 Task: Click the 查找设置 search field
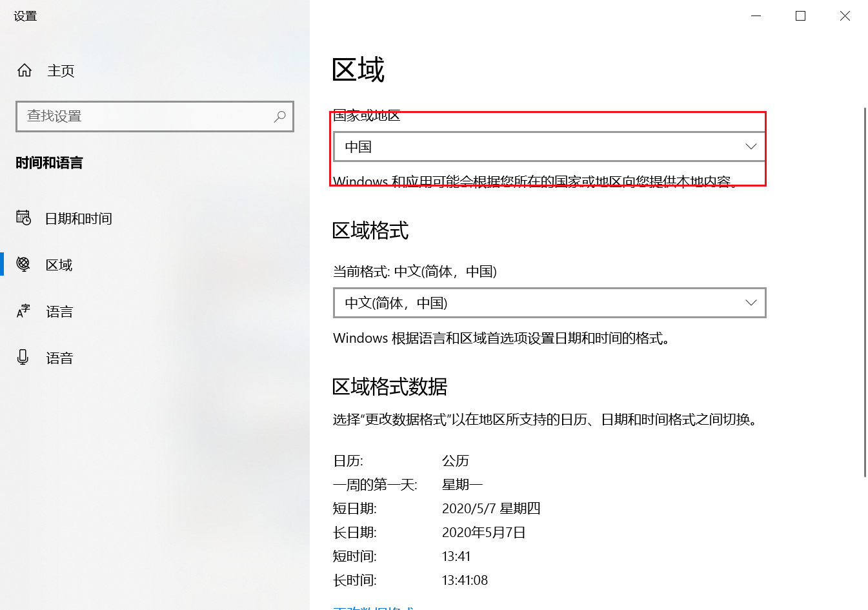pos(155,116)
